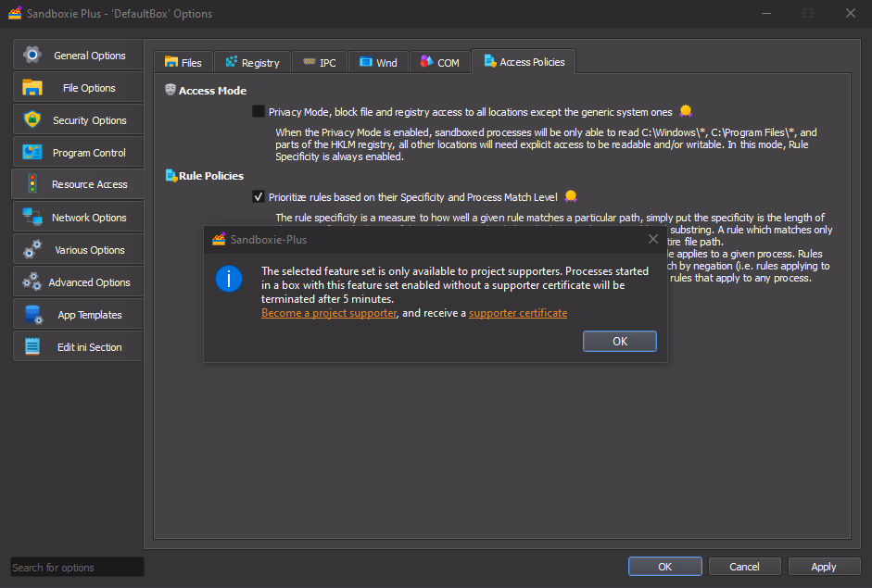This screenshot has width=872, height=588.
Task: Click OK at the bottom of Options window
Action: [x=665, y=567]
